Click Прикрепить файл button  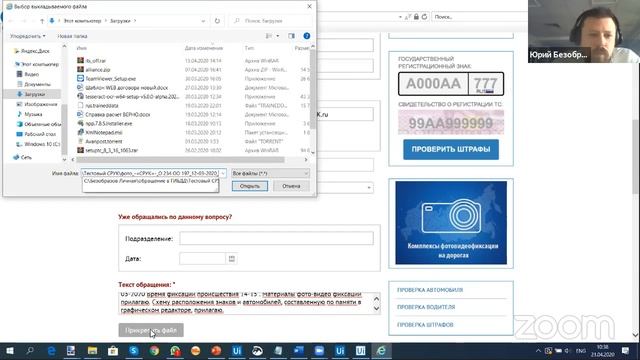tap(151, 330)
